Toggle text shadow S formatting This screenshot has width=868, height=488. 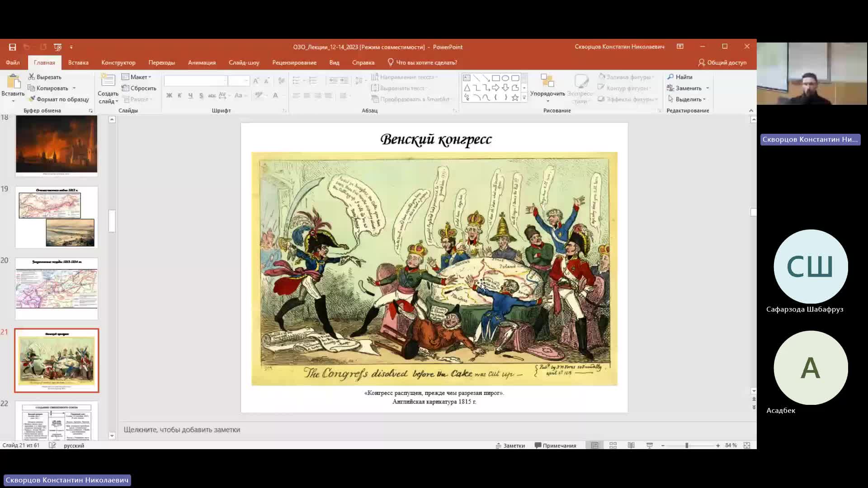tap(201, 95)
